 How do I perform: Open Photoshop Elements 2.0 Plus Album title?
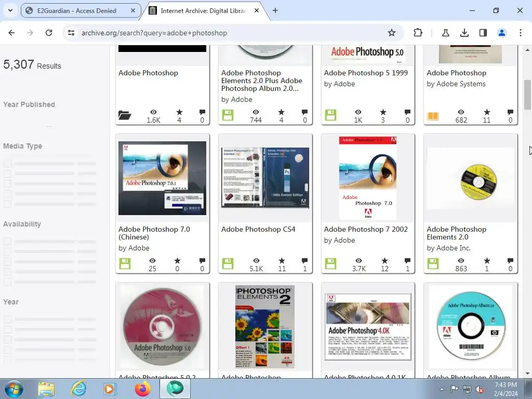click(262, 81)
